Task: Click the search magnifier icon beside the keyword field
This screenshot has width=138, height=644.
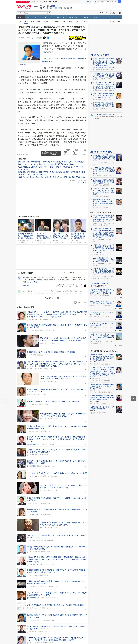Action: (x=49, y=13)
